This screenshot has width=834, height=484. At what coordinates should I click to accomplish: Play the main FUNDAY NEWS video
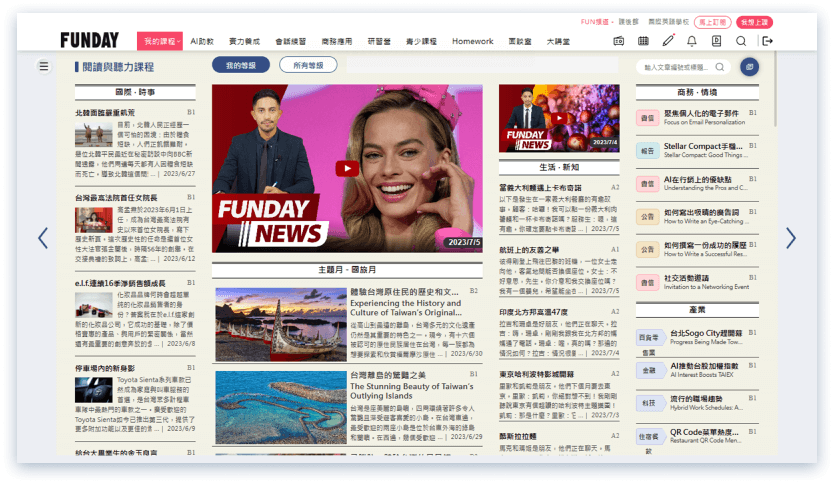[346, 168]
